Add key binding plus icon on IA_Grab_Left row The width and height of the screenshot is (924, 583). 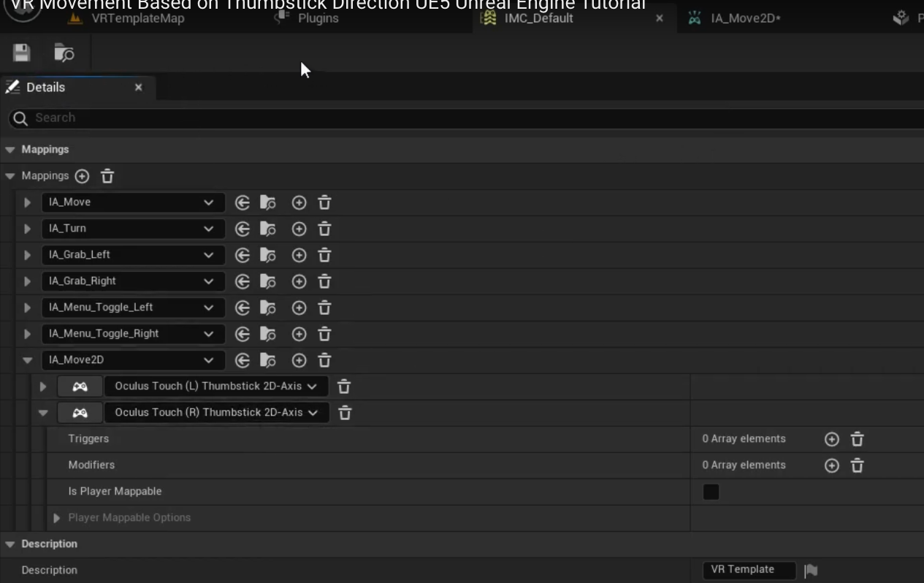click(299, 255)
